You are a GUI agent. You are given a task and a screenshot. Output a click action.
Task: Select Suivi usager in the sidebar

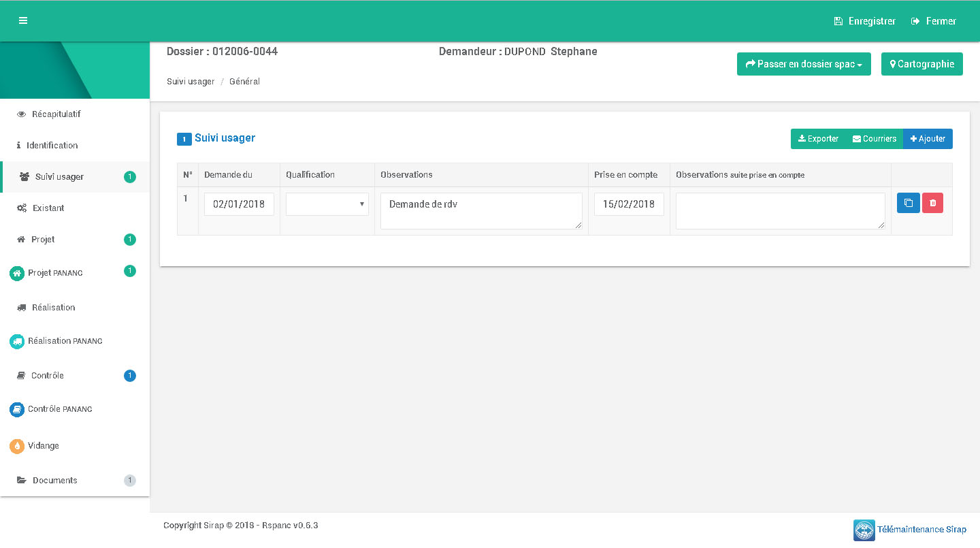point(75,177)
